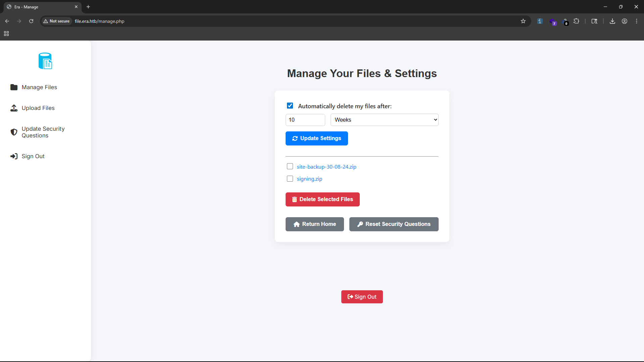This screenshot has width=644, height=362.
Task: Open the Weeks time unit dropdown
Action: 384,120
